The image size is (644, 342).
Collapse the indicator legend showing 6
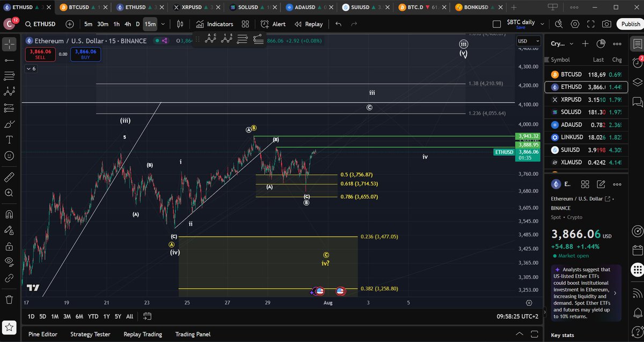[x=31, y=69]
